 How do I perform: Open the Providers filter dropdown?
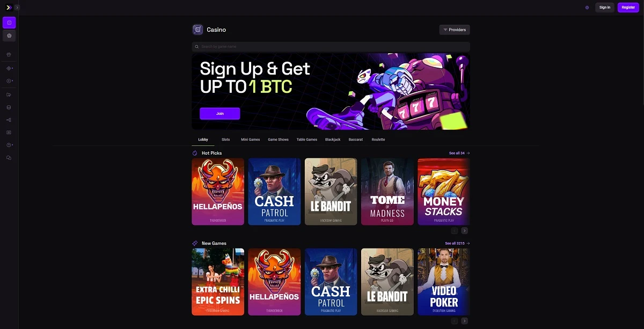[455, 30]
